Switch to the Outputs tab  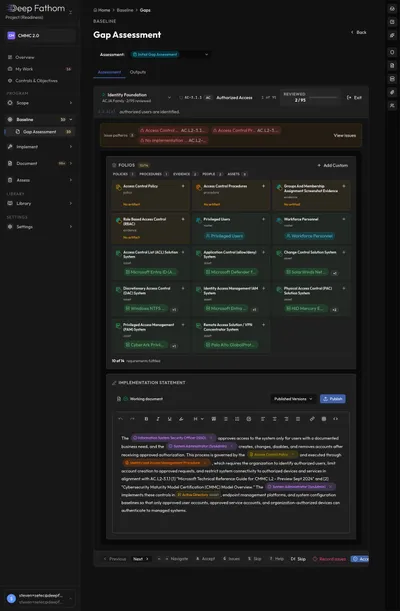click(138, 72)
